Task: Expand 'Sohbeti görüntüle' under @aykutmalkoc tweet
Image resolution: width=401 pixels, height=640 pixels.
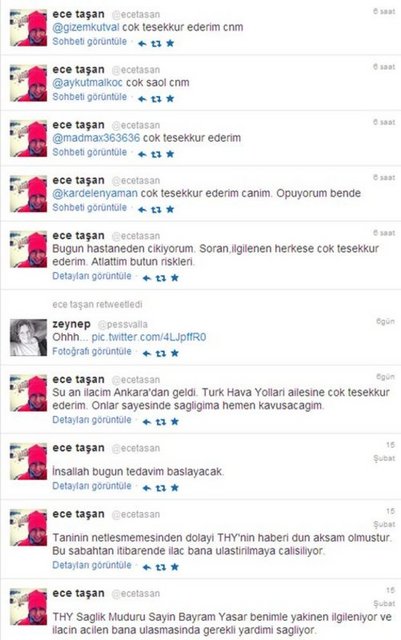Action: (x=89, y=97)
